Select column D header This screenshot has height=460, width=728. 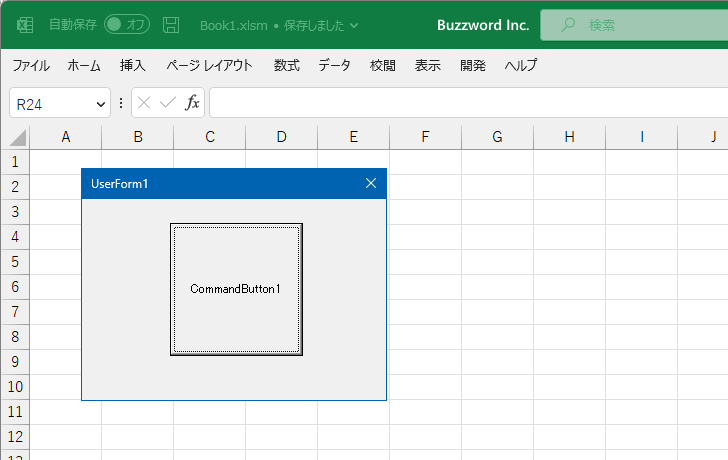(281, 137)
